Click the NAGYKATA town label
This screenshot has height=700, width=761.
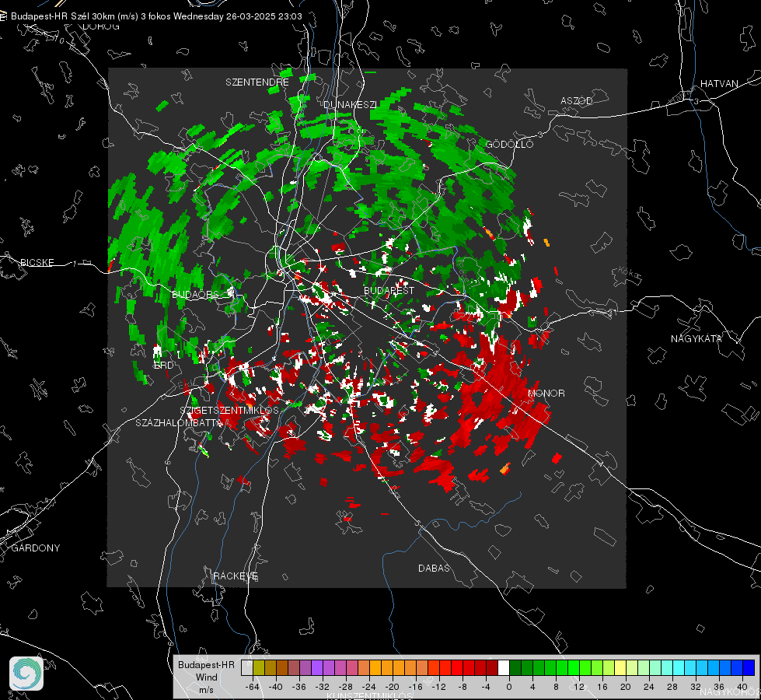pyautogui.click(x=696, y=339)
